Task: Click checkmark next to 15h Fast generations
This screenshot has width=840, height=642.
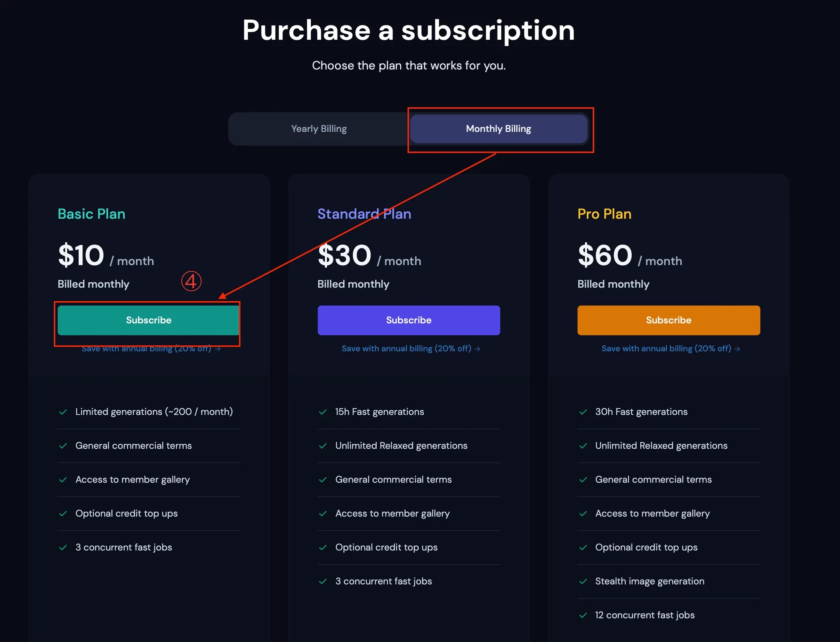Action: coord(323,412)
